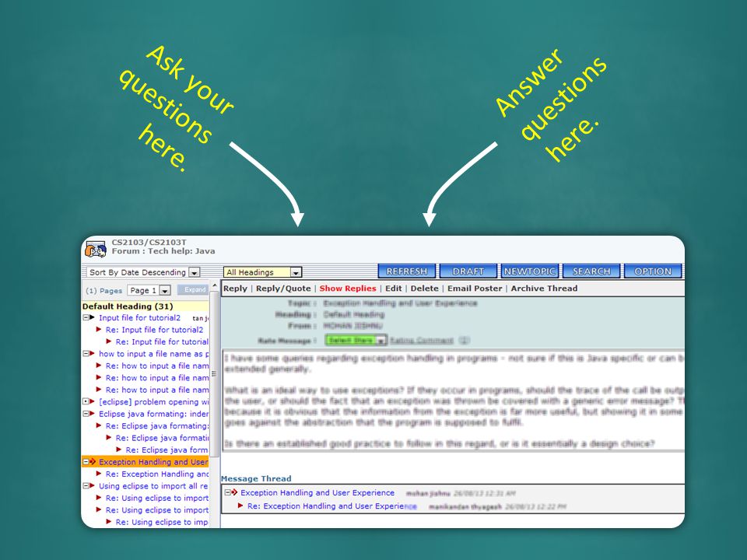Image resolution: width=747 pixels, height=560 pixels.
Task: Click the Expand button in thread list
Action: (193, 289)
